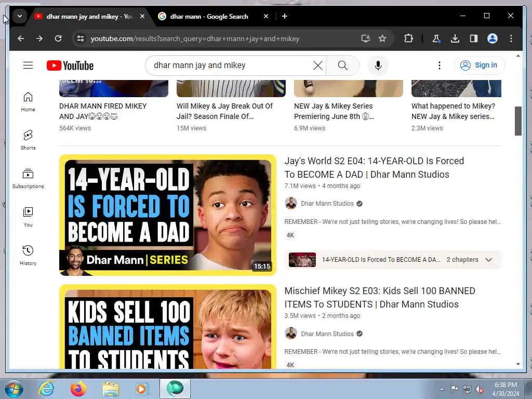This screenshot has height=399, width=532.
Task: Open Windows Explorer from the taskbar
Action: pos(111,389)
